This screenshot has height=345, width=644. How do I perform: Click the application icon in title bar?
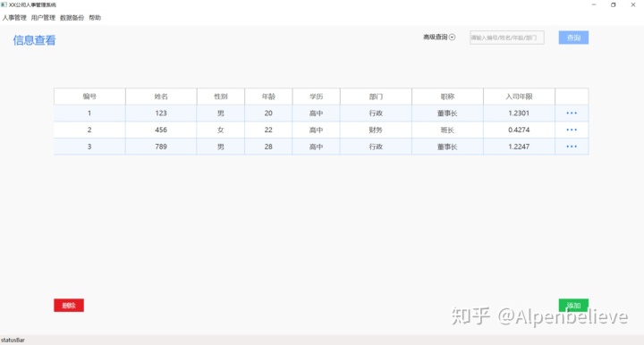point(4,4)
